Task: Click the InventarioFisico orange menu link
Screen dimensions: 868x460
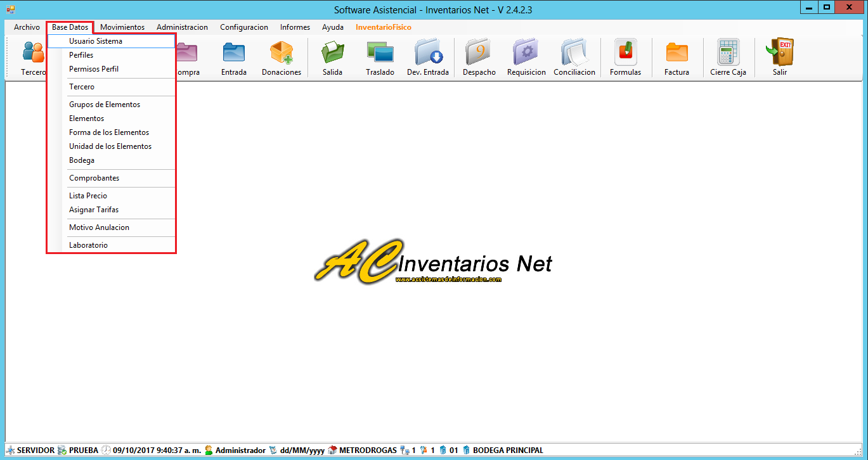Action: (384, 27)
